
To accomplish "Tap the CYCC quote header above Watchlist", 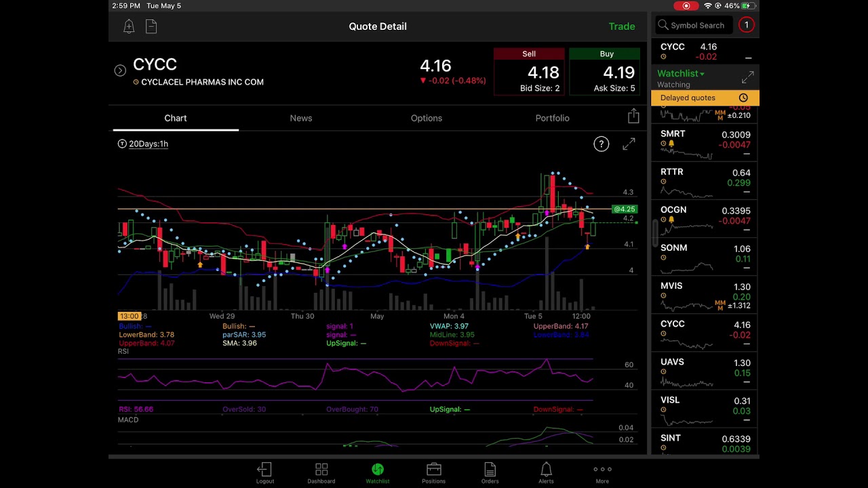I will coord(705,52).
